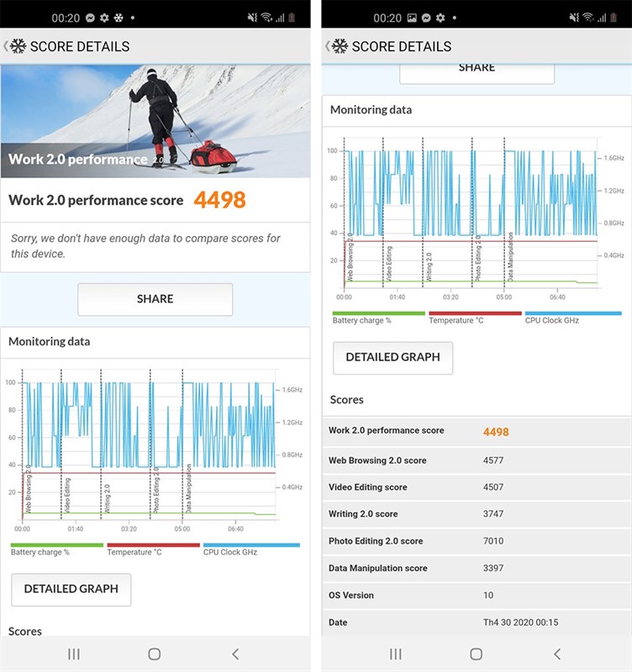
Task: Tap battery icon in left status bar
Action: click(x=292, y=18)
